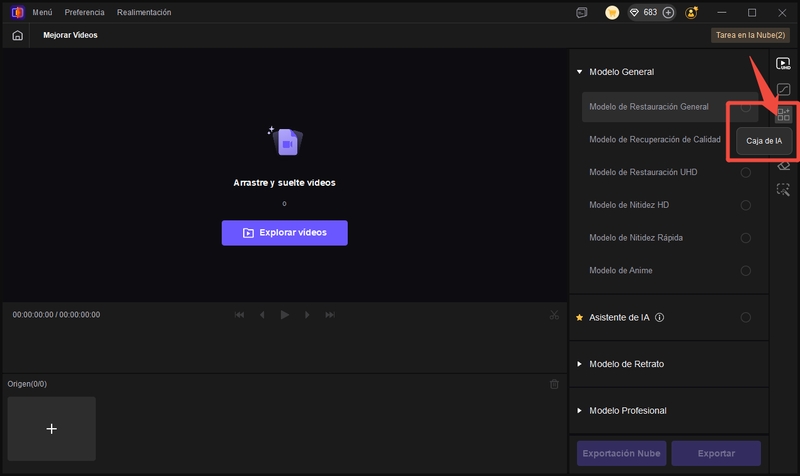
Task: Open the Realimentación menu
Action: tap(144, 12)
